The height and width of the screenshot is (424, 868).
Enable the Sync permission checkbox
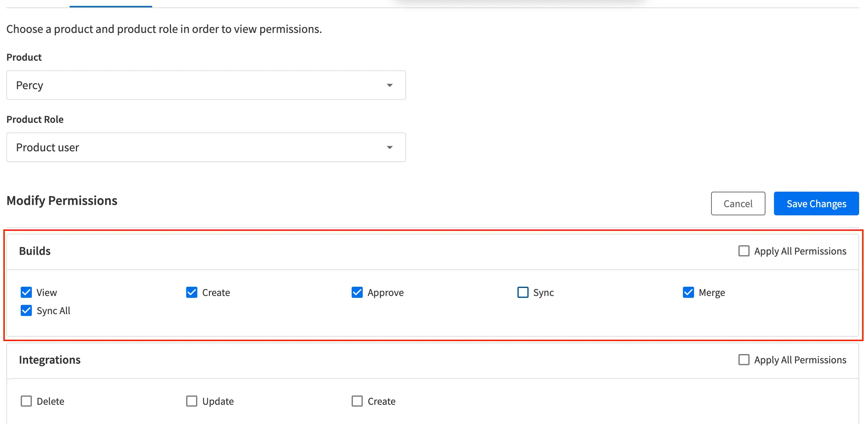[523, 292]
